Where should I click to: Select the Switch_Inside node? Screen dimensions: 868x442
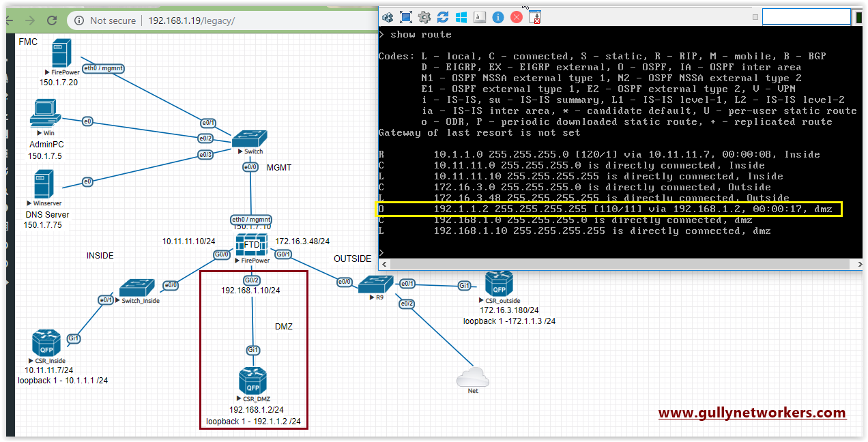click(x=135, y=289)
